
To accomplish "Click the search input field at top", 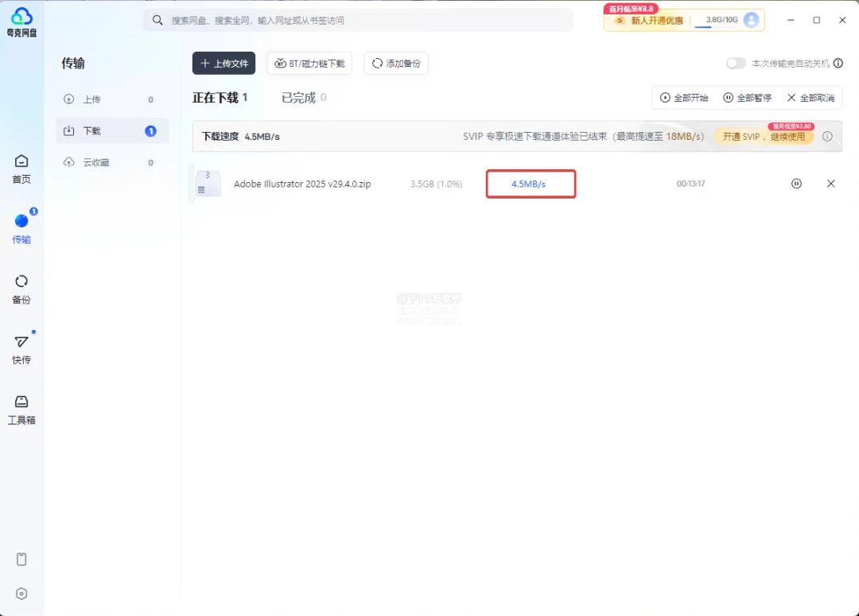I will tap(358, 20).
